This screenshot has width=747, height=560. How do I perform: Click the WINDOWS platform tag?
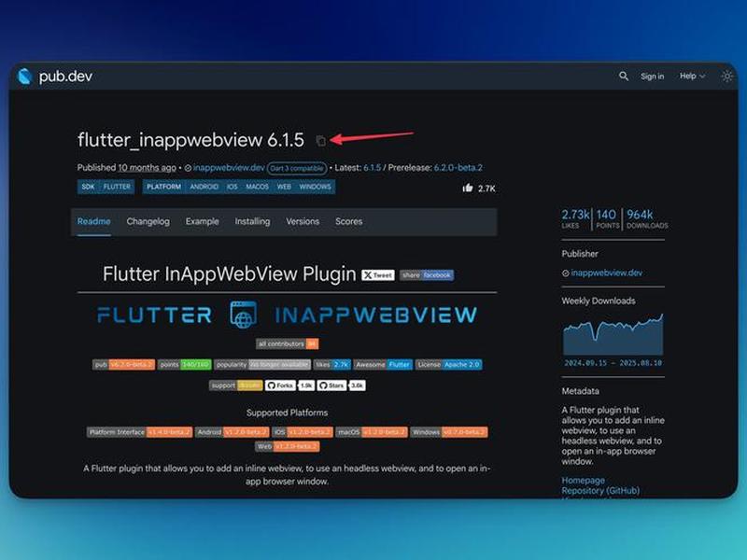pos(315,187)
